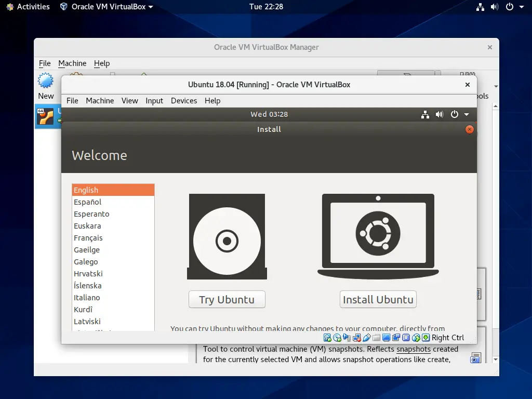
Task: Select Français in the language list
Action: (x=113, y=238)
